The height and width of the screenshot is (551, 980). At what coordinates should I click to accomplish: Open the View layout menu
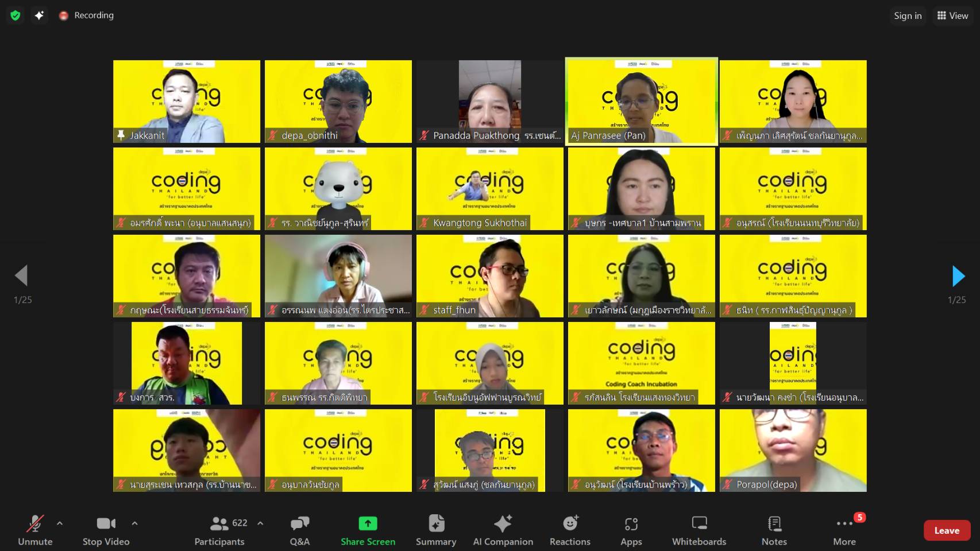[952, 15]
